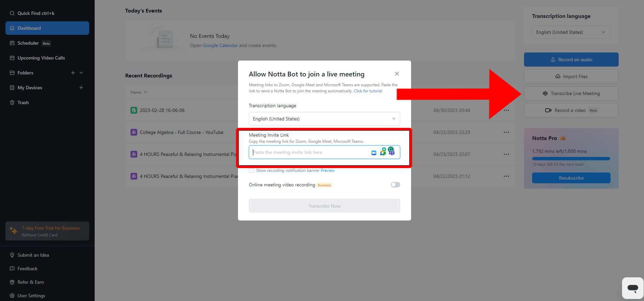Screen dimensions: 644x301
Task: Close the Notta Bot dialog
Action: (x=397, y=74)
